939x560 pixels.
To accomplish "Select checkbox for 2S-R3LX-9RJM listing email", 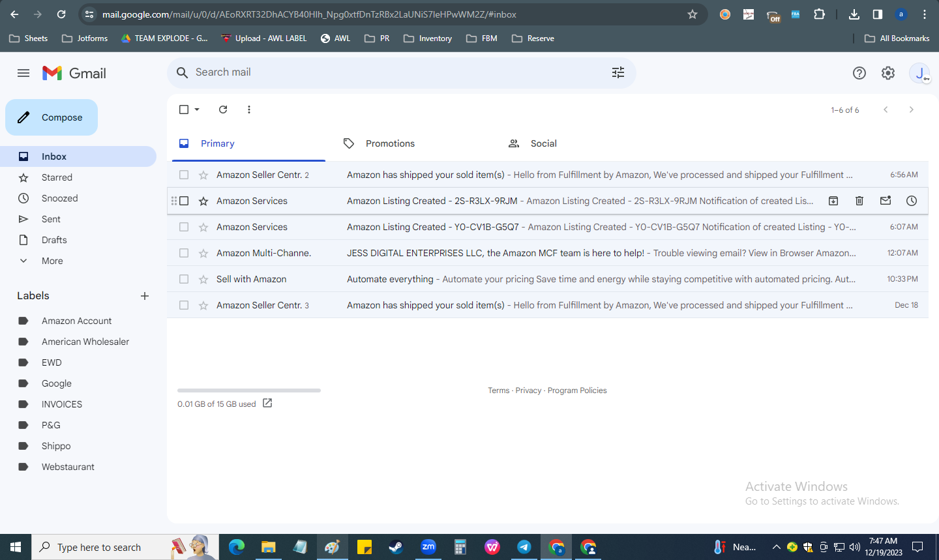I will tap(184, 201).
